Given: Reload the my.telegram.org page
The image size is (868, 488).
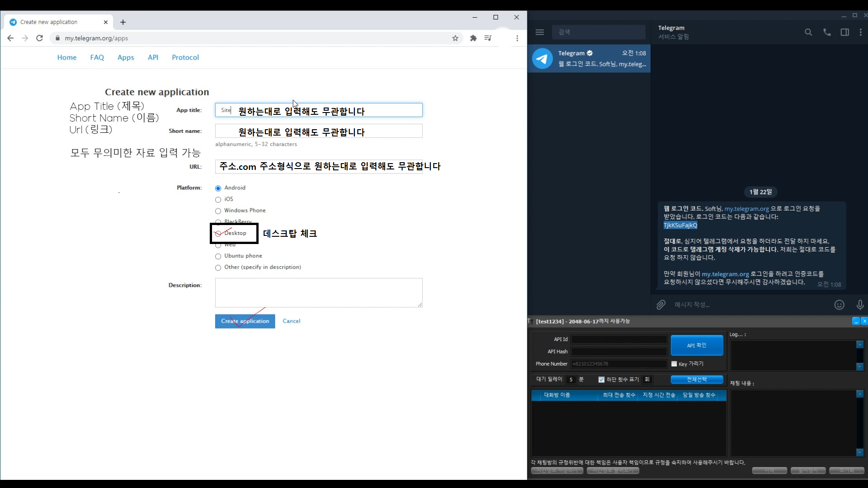Looking at the screenshot, I should point(39,38).
